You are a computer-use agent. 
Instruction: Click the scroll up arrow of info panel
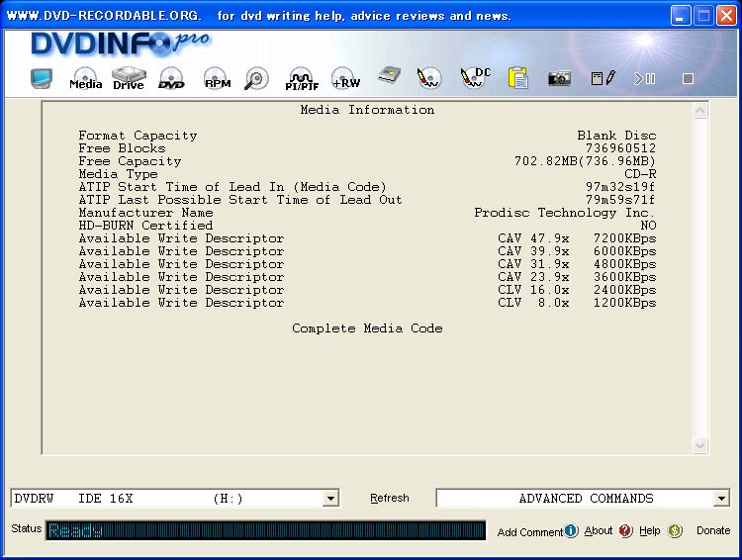pyautogui.click(x=699, y=111)
